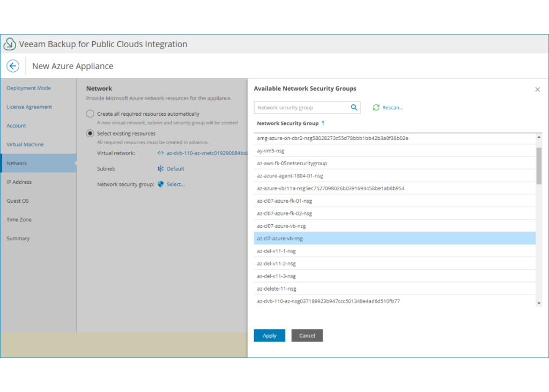Screen dimensions: 549x392
Task: Sort by Network Security Group column header
Action: coord(288,123)
